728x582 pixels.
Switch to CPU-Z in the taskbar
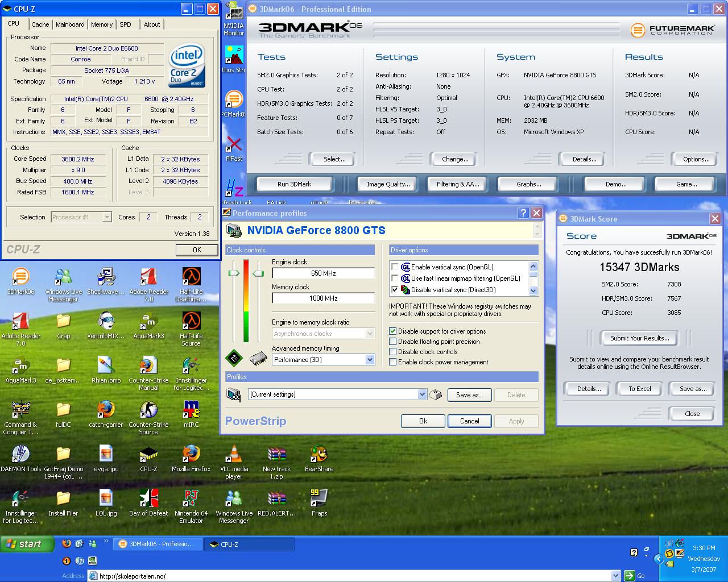pyautogui.click(x=249, y=544)
